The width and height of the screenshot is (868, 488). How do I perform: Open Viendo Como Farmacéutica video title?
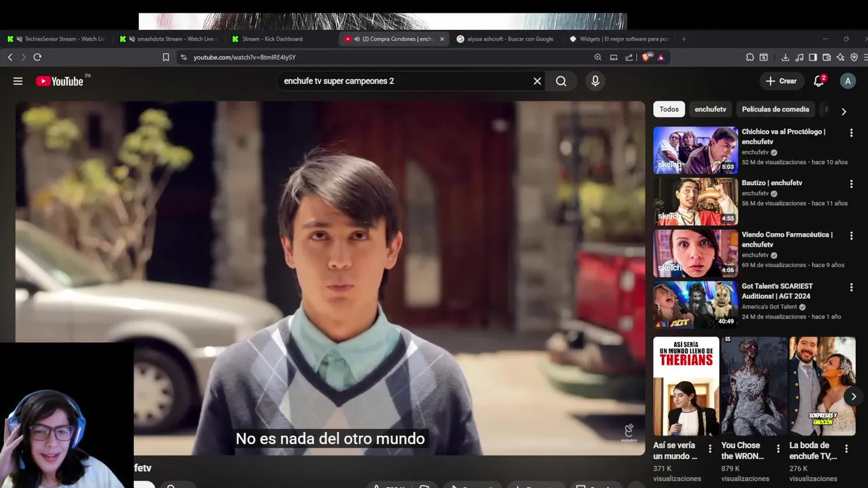[787, 239]
